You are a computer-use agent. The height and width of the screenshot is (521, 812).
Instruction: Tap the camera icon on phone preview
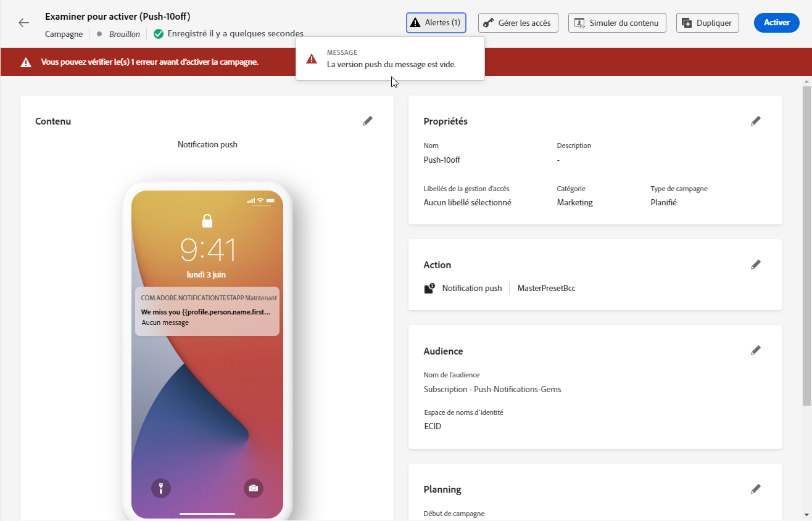point(254,488)
